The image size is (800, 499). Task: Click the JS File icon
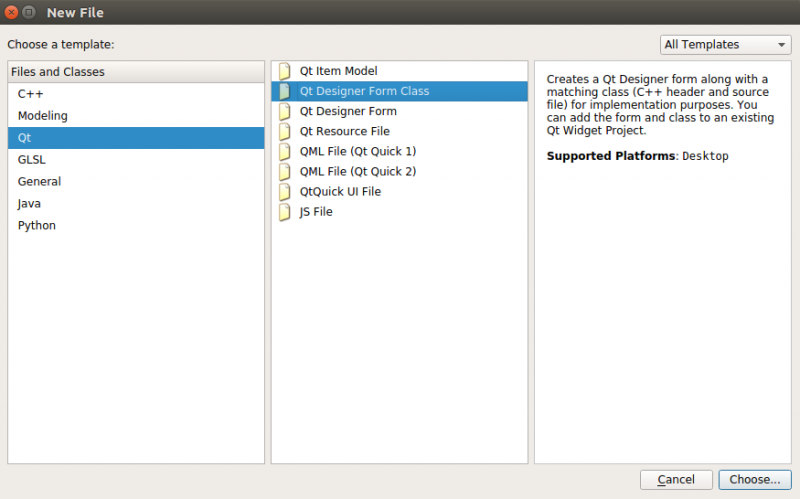[285, 212]
